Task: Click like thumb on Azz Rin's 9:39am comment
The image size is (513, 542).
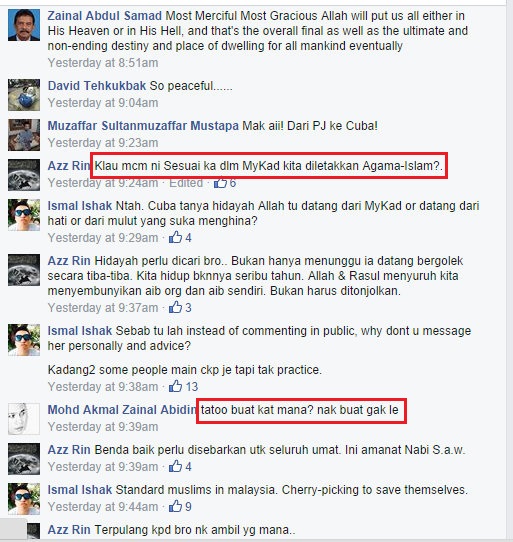Action: [x=175, y=466]
